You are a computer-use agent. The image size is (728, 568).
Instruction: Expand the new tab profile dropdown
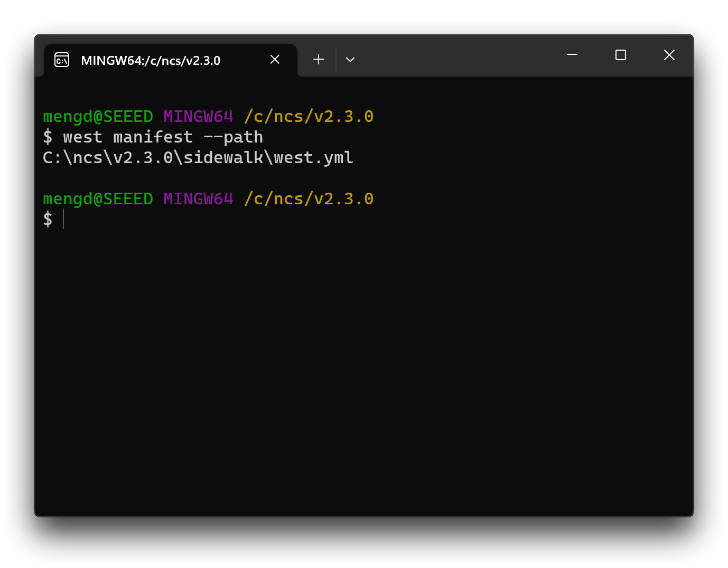[350, 60]
